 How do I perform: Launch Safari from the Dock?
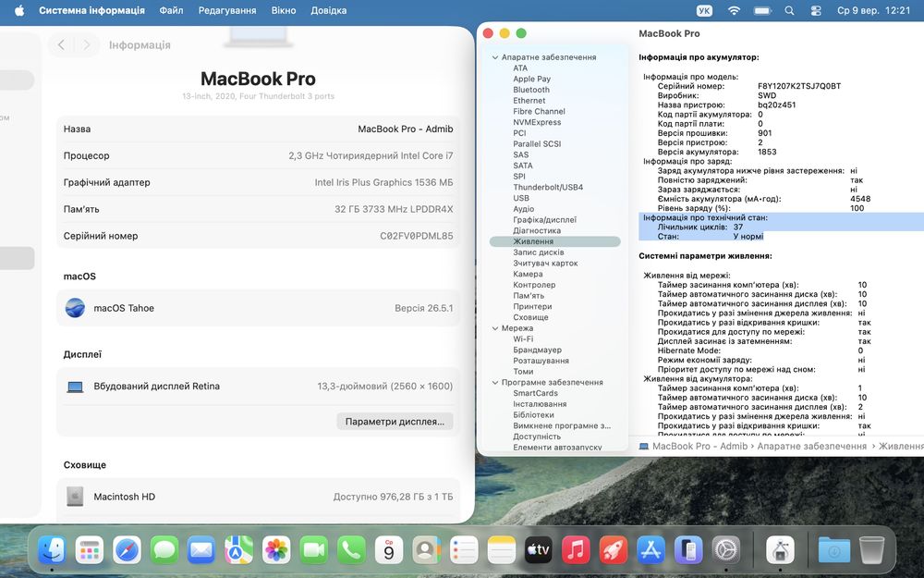pyautogui.click(x=127, y=550)
